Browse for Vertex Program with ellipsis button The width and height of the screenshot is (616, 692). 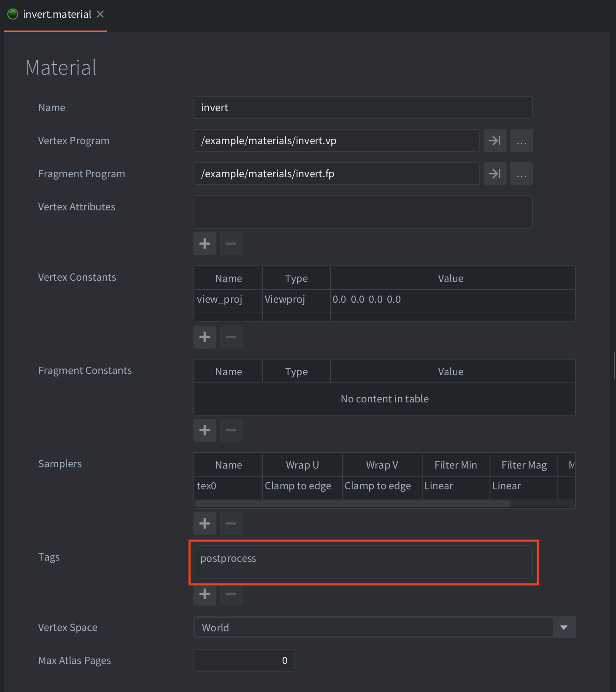pos(521,140)
